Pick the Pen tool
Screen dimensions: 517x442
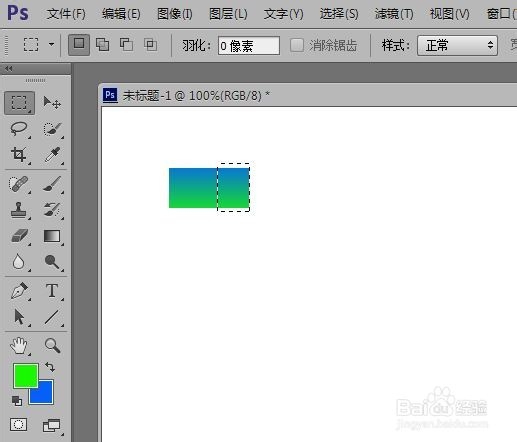click(x=19, y=291)
